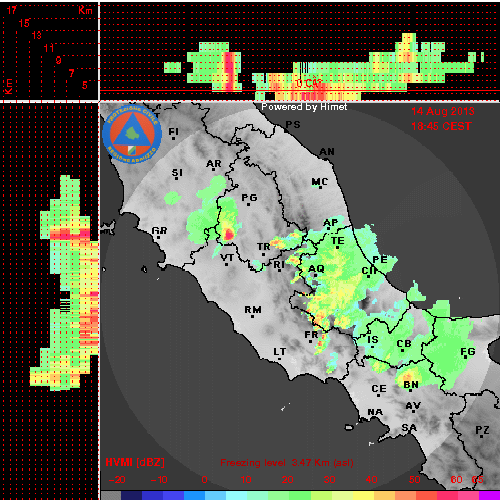Select the NA city label on map
Image resolution: width=500 pixels, height=500 pixels.
click(x=375, y=412)
